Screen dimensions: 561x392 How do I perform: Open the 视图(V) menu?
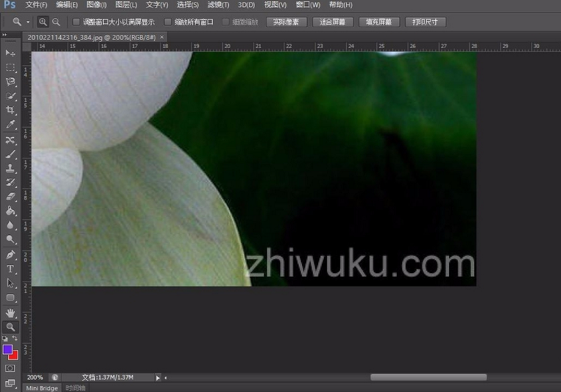275,5
